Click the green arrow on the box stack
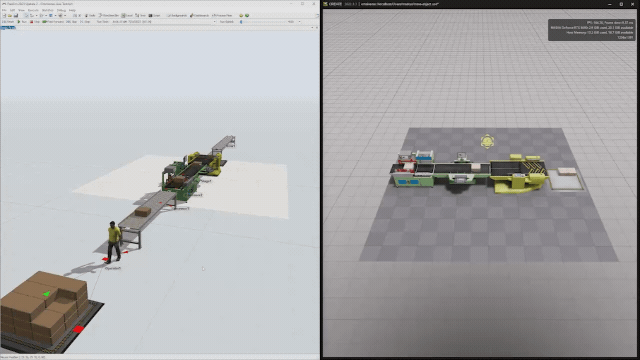Screen dimensions: 640x360 pos(47,293)
